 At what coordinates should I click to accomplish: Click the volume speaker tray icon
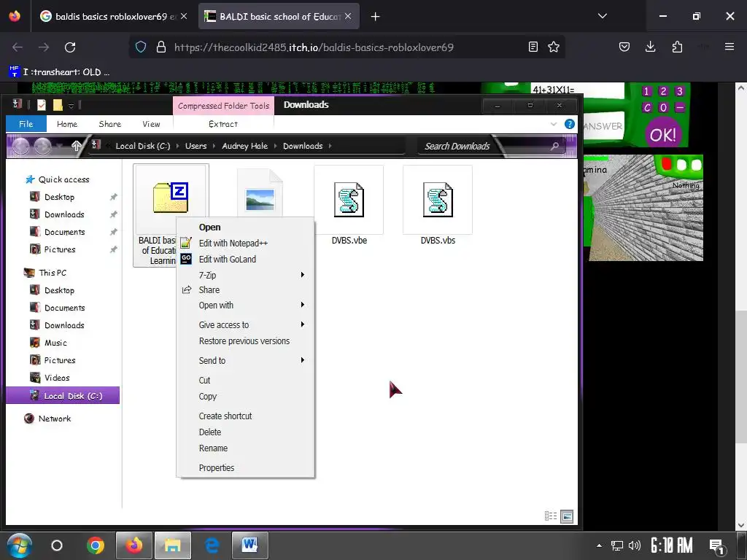click(635, 545)
